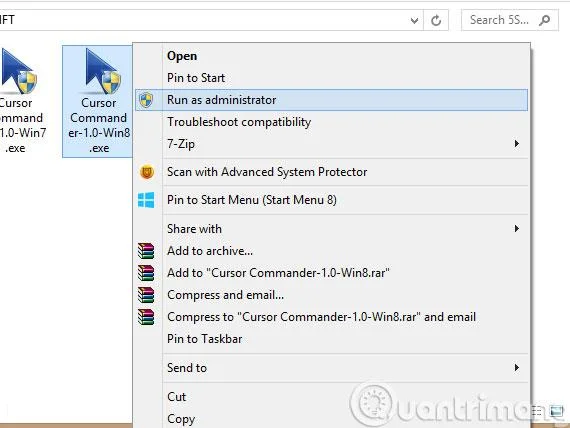
Task: Open the 7-Zip submenu
Action: pos(331,144)
